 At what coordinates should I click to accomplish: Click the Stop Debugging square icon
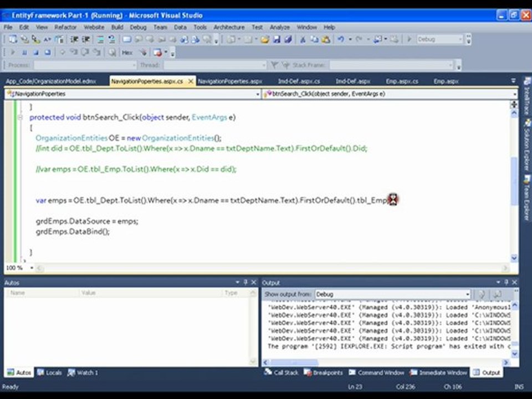click(x=36, y=52)
